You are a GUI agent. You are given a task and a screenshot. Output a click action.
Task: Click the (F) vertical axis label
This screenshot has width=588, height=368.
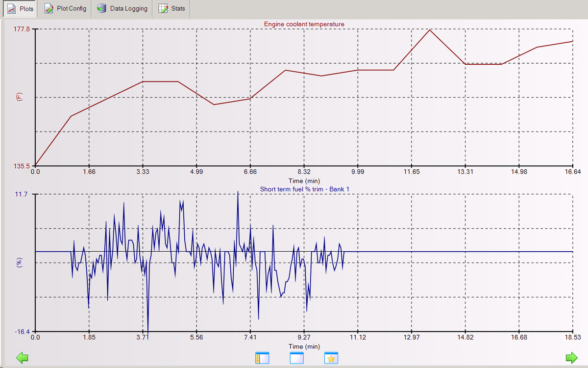(x=18, y=97)
